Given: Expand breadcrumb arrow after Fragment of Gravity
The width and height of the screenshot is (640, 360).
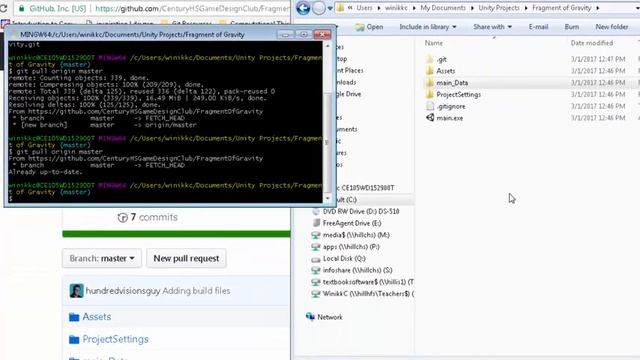Looking at the screenshot, I should click(x=598, y=8).
